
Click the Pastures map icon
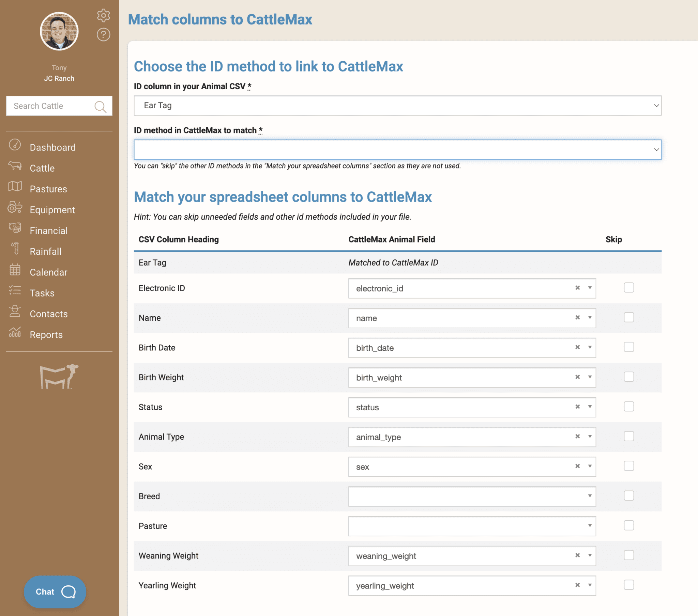pyautogui.click(x=15, y=187)
